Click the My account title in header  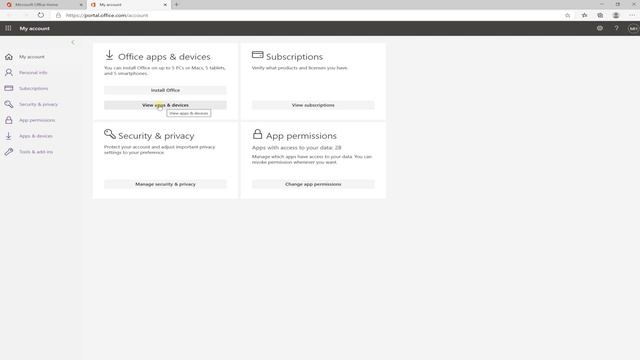35,29
